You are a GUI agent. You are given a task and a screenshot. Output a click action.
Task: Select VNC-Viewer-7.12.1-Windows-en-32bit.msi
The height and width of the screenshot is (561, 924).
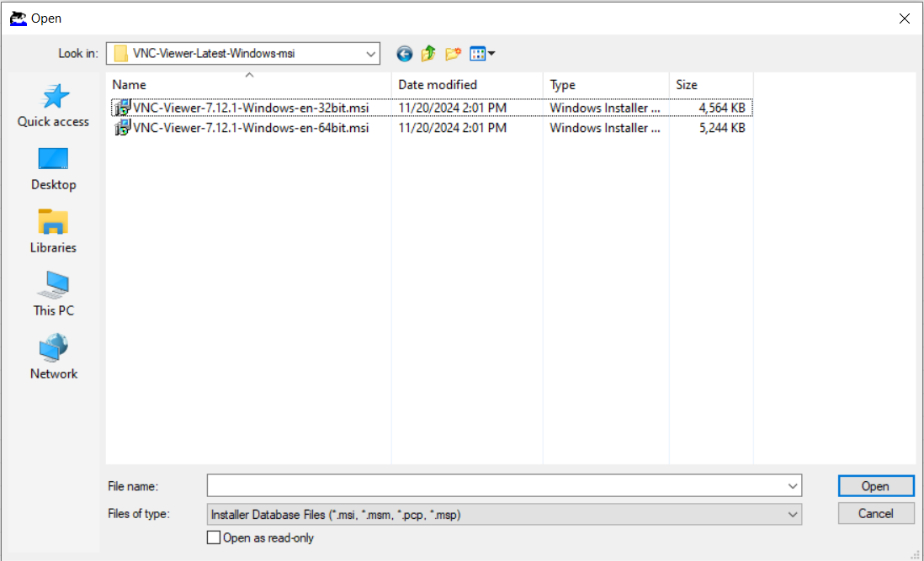[251, 108]
